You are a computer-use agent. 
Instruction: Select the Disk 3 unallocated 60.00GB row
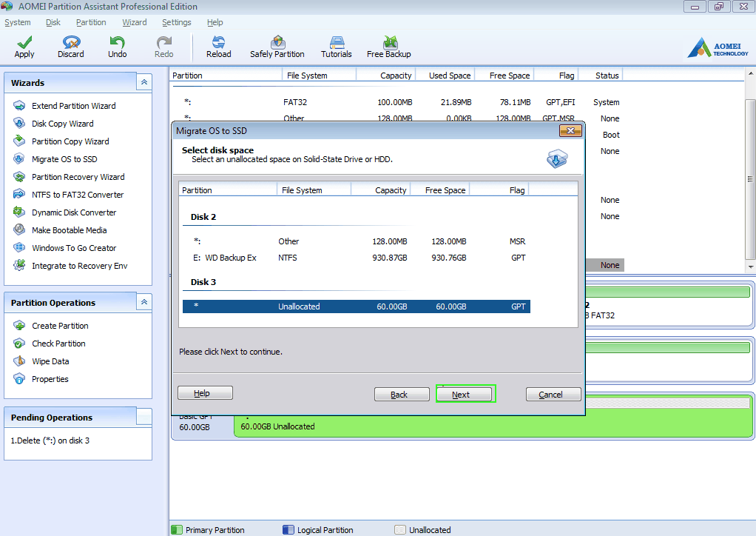[356, 306]
